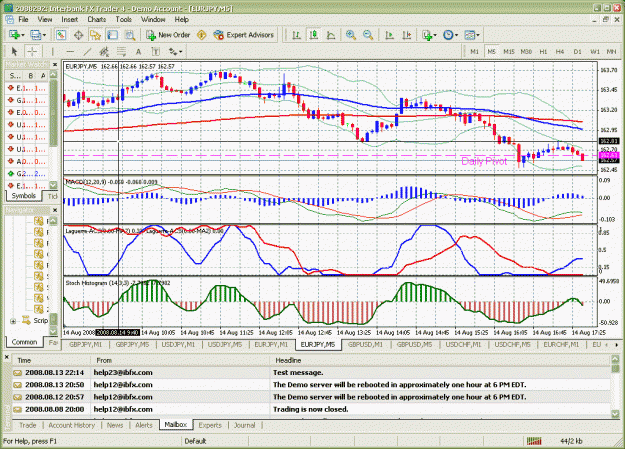
Task: Open MetaEditor yellow diamond icon
Action: 202,35
